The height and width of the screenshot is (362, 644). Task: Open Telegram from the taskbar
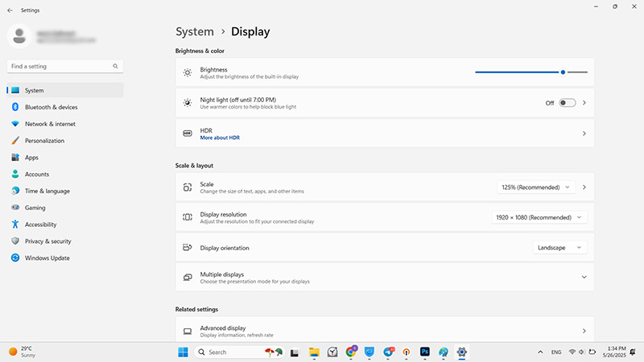click(x=388, y=352)
